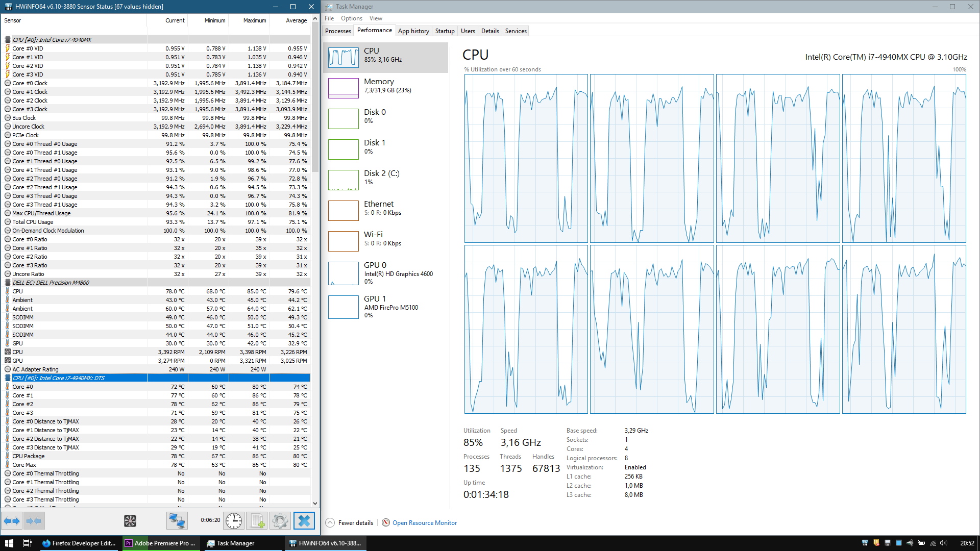This screenshot has width=980, height=551.
Task: Close HWiNFO sensors with blue X button
Action: pos(304,521)
